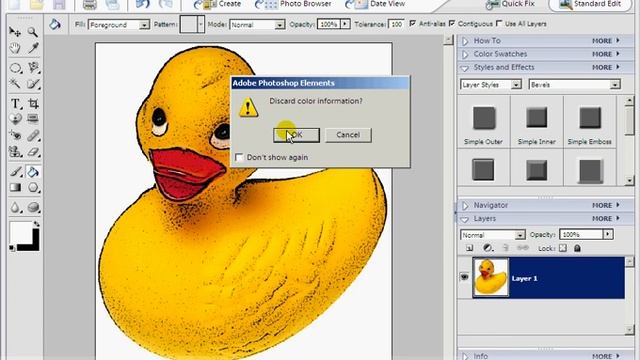Select the Clone Stamp tool
The height and width of the screenshot is (360, 640).
tap(15, 152)
